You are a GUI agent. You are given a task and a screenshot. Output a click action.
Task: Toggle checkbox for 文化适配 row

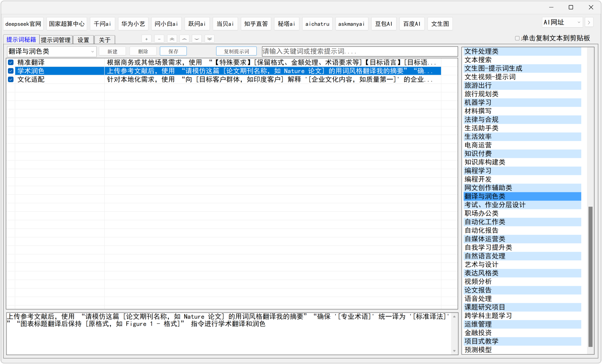(11, 79)
